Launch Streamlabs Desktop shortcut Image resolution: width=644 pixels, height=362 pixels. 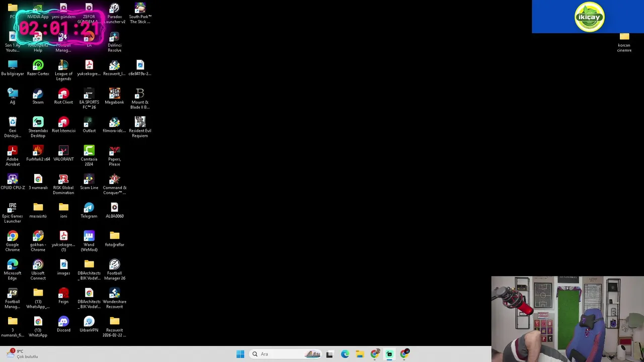tap(38, 128)
